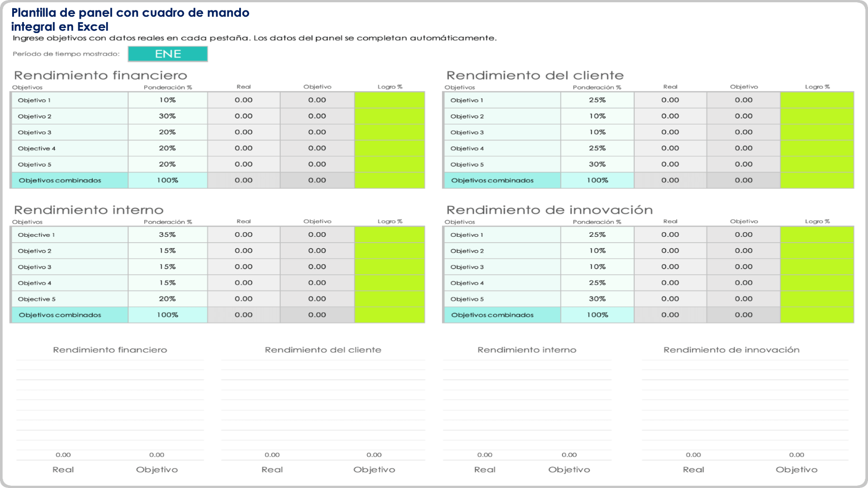This screenshot has width=868, height=488.
Task: Select the 'Rendimiento del cliente' table heading
Action: coord(535,75)
